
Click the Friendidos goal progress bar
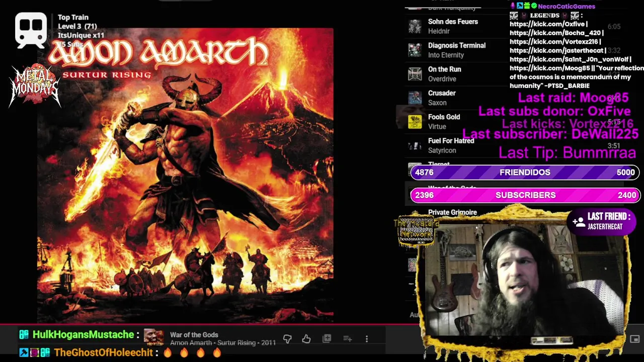525,172
